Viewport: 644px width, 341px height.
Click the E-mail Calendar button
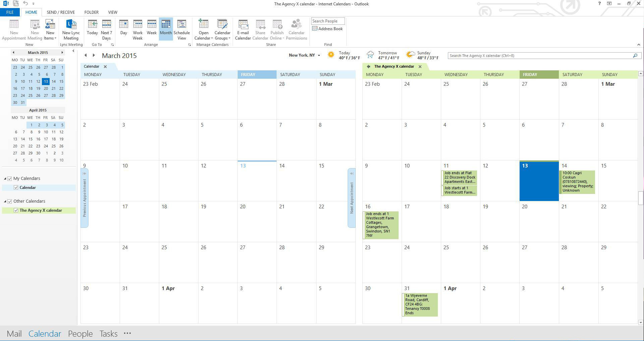(x=243, y=29)
